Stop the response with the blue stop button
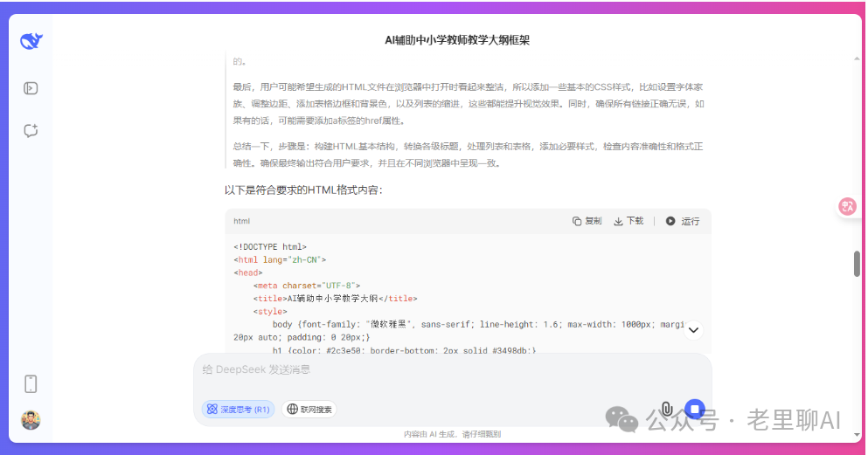Image resolution: width=868 pixels, height=455 pixels. (x=694, y=409)
